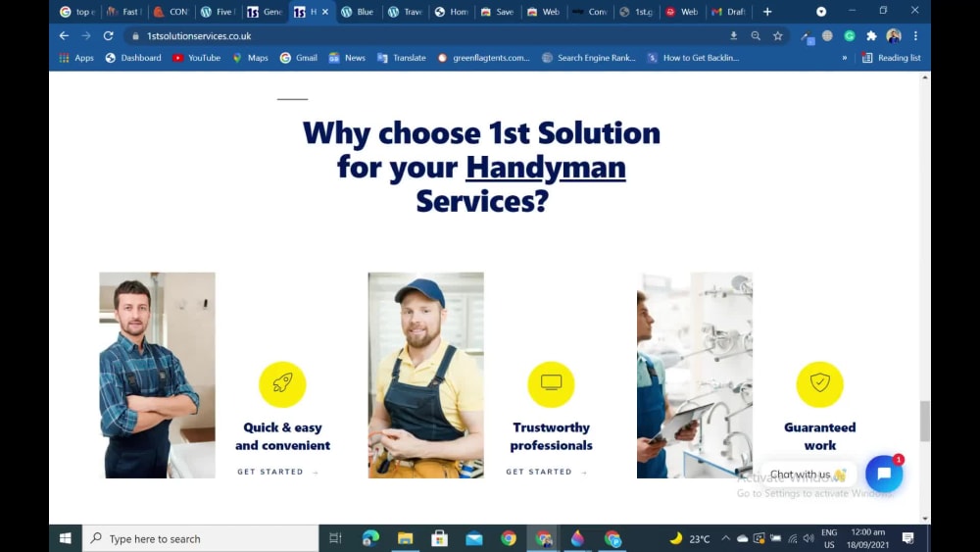The width and height of the screenshot is (980, 552).
Task: Switch to the 'Trave' tab
Action: [x=405, y=12]
